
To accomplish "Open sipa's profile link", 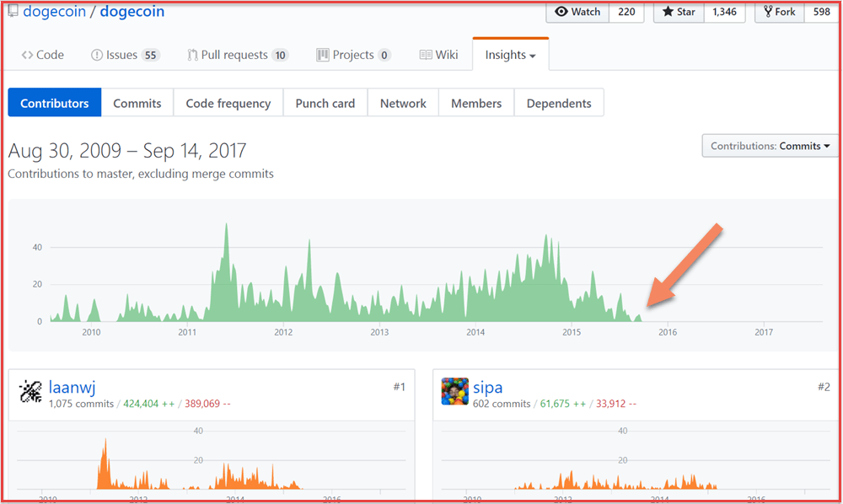I will (487, 387).
